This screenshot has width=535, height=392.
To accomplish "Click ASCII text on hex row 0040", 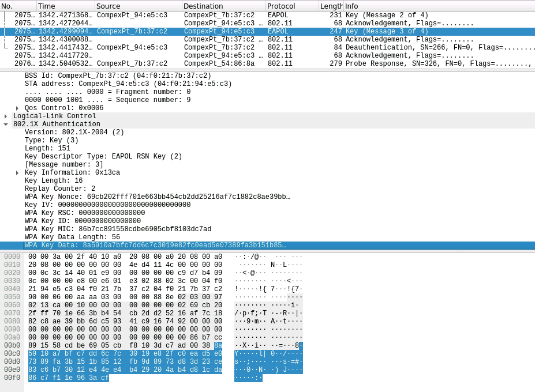I will pyautogui.click(x=268, y=289).
